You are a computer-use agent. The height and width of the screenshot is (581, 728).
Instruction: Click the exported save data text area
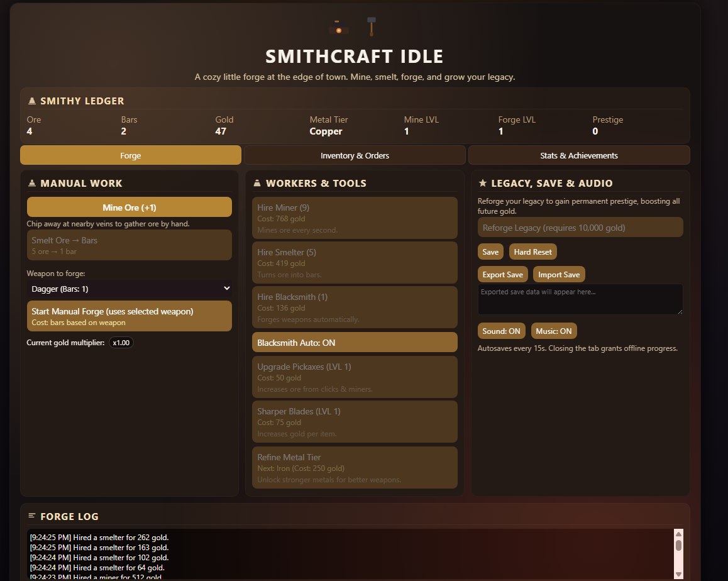(580, 299)
